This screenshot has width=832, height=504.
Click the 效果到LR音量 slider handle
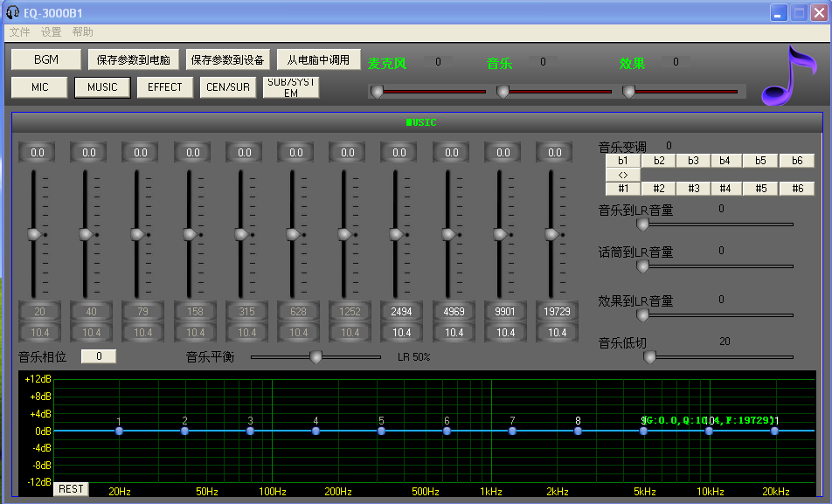point(642,315)
